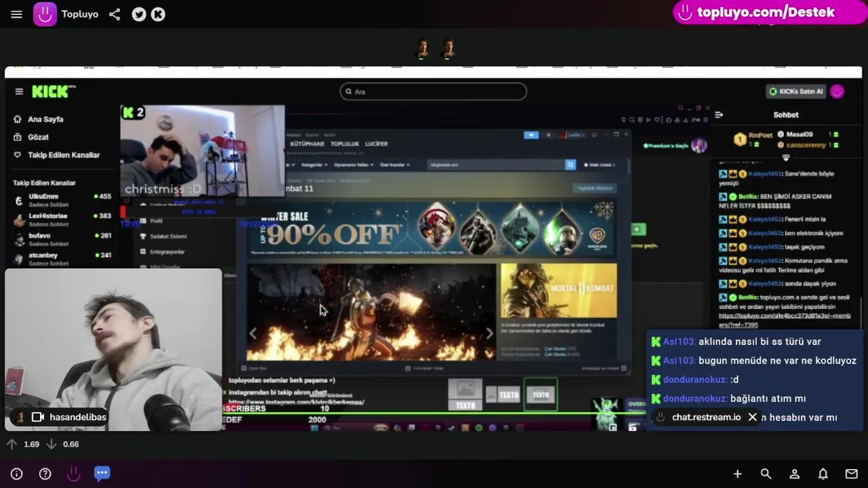Click the Steam store search field

(496, 165)
